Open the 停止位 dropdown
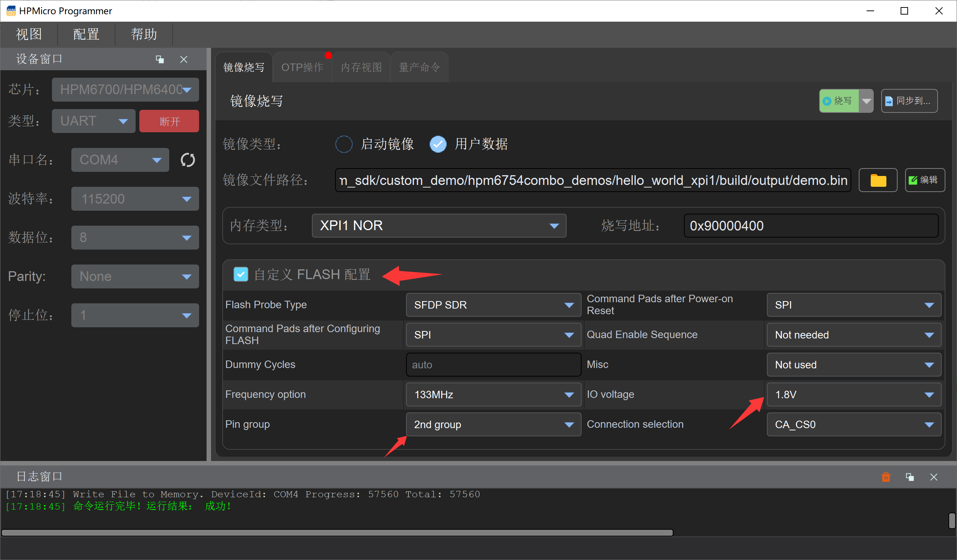Viewport: 957px width, 560px height. coord(135,315)
